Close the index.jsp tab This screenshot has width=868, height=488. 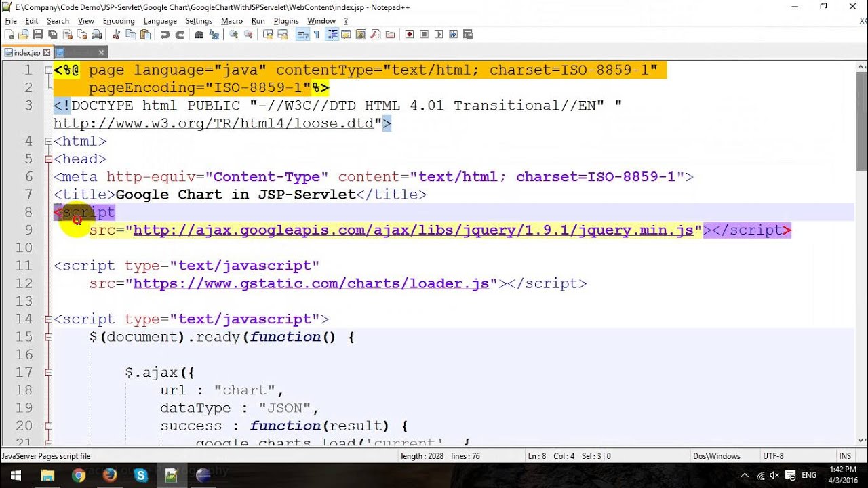[47, 52]
